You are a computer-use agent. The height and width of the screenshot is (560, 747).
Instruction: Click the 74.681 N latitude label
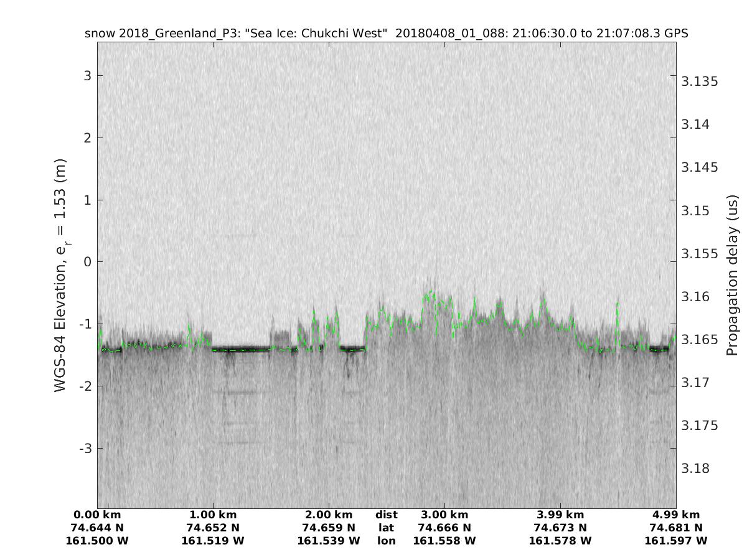point(676,528)
